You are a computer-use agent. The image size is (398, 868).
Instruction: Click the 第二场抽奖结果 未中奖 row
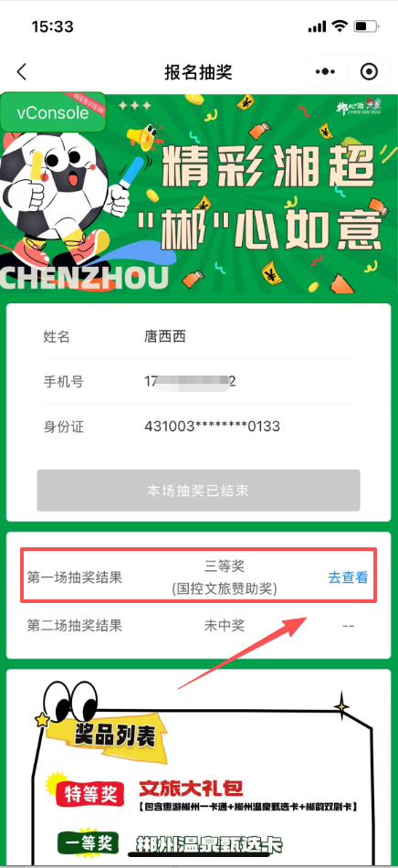(x=198, y=626)
